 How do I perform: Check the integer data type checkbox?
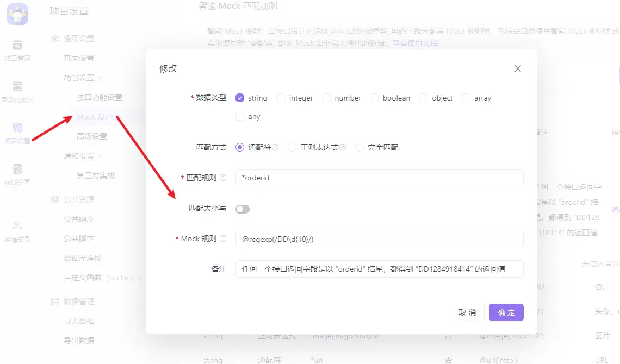pyautogui.click(x=280, y=98)
